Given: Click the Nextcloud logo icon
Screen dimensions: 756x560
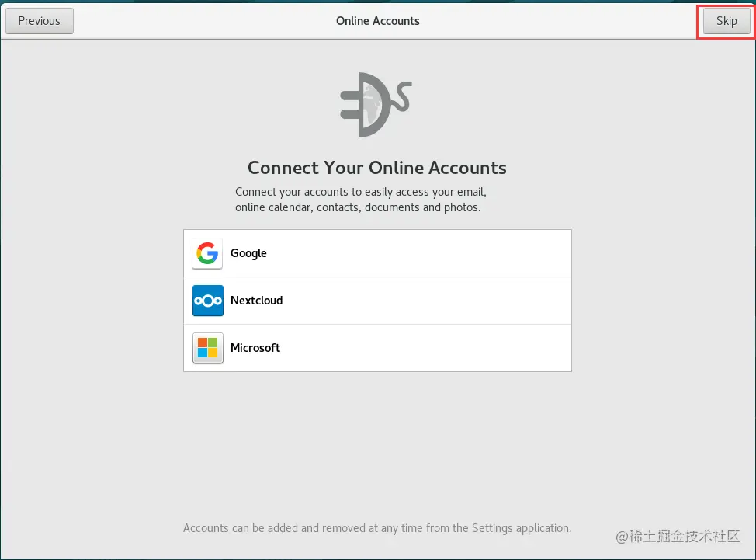Looking at the screenshot, I should point(208,301).
